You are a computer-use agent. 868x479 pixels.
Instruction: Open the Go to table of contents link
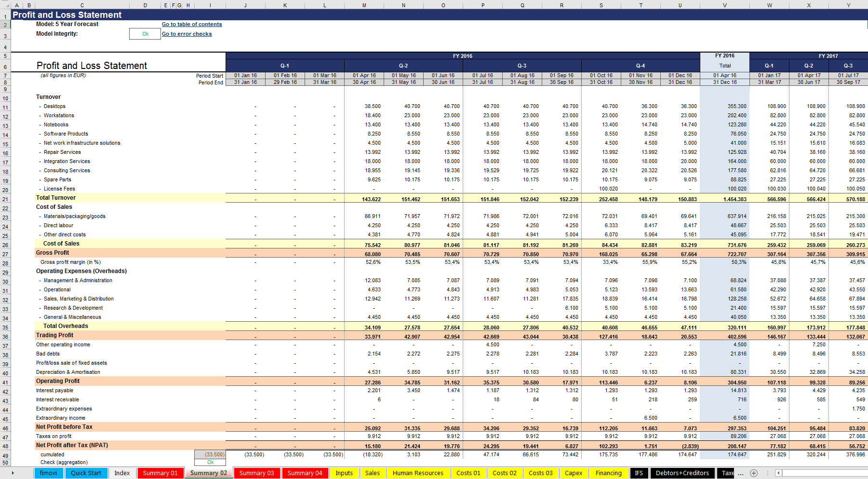[x=192, y=24]
